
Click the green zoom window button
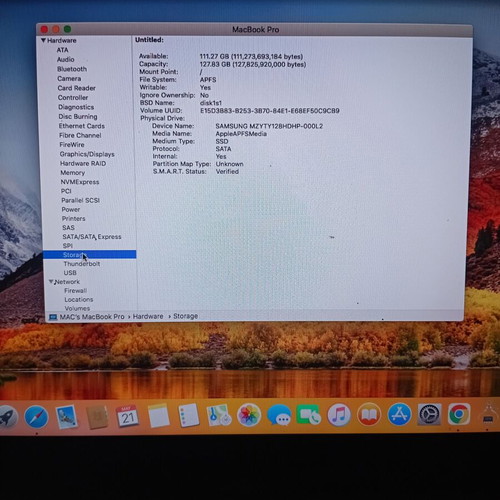[x=67, y=29]
